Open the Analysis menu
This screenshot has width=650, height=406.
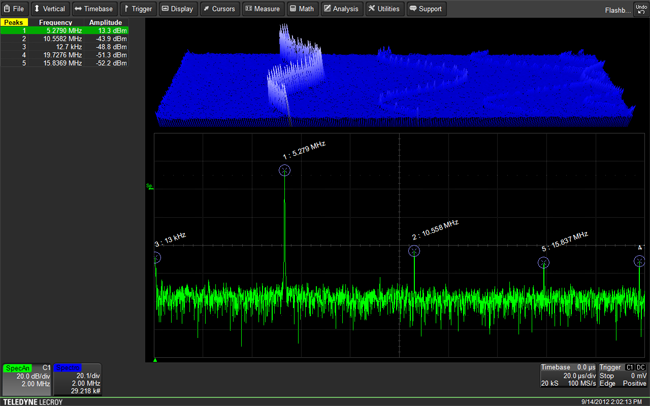coord(341,9)
